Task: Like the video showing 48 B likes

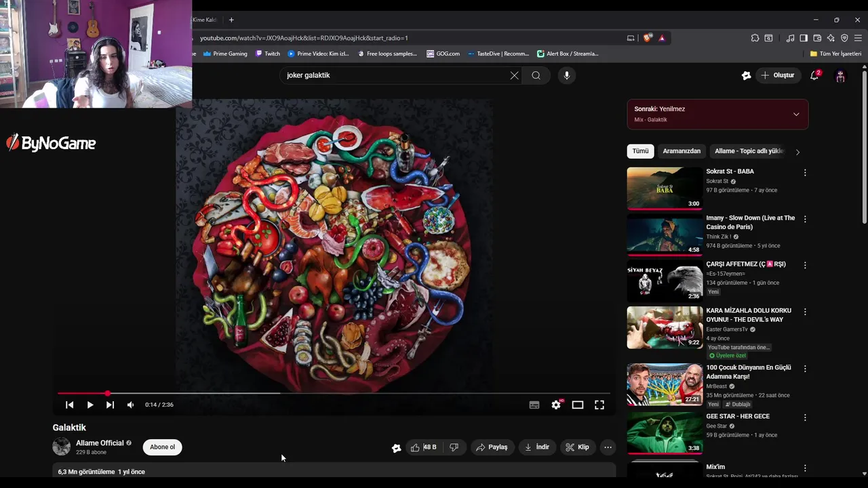Action: click(422, 447)
